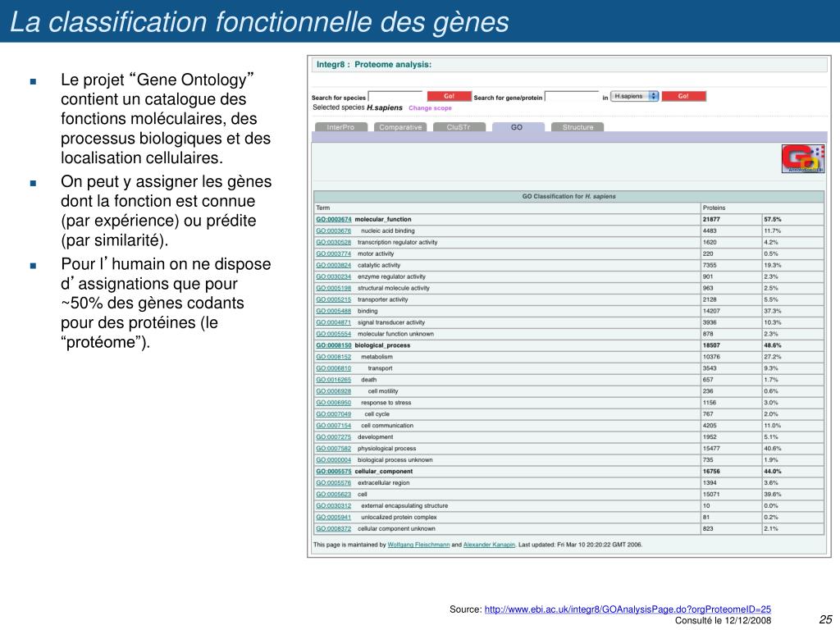Open GO:0005623 cell link
The width and height of the screenshot is (840, 630).
point(334,495)
